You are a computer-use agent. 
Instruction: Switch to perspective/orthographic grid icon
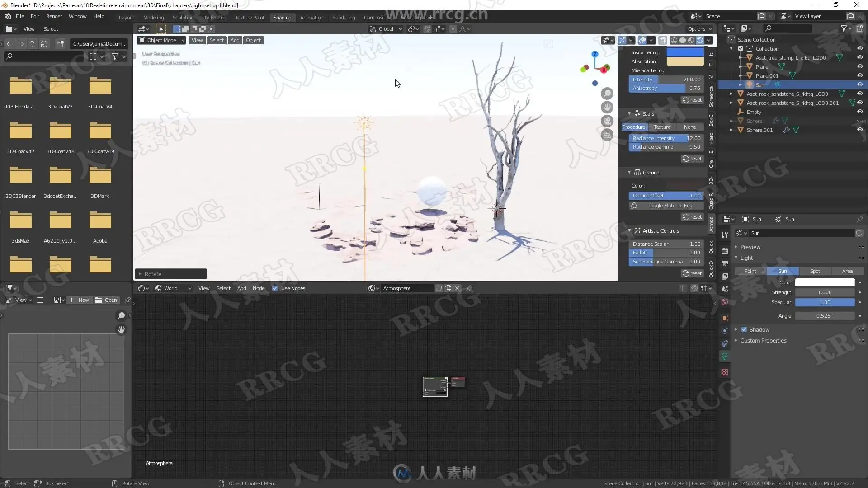click(607, 135)
